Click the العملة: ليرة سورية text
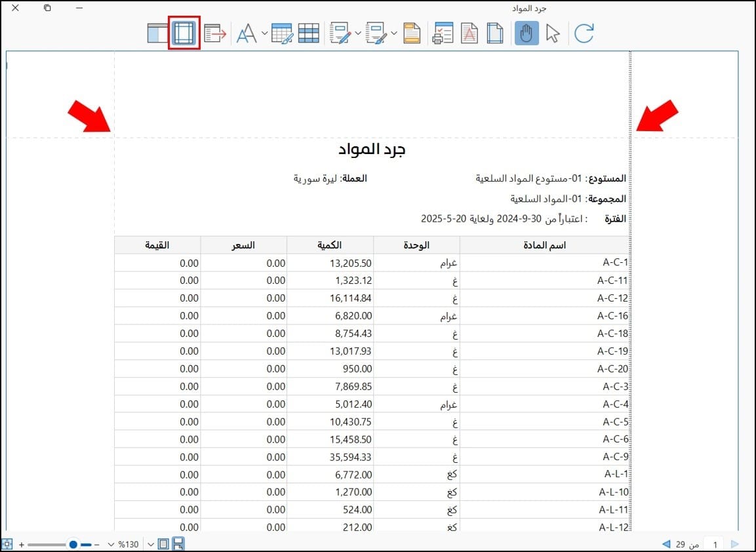This screenshot has height=552, width=756. 330,178
